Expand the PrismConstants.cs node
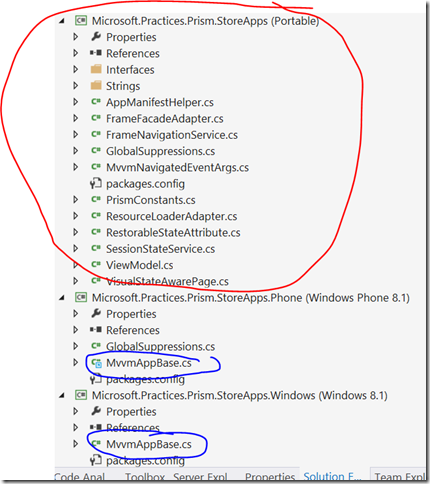Screen dimensions: 430x484 coord(76,200)
